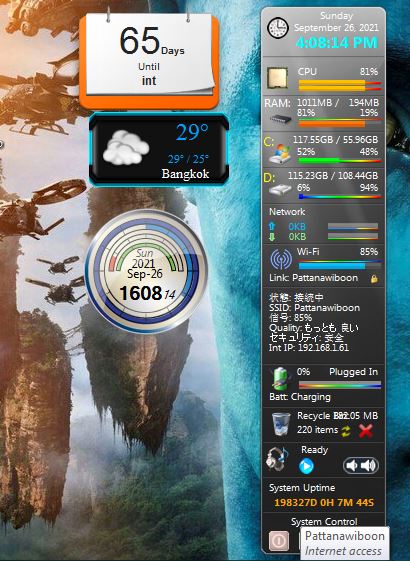Open the Recycle Bin icon
Viewport: 410px width, 561px height.
point(281,424)
